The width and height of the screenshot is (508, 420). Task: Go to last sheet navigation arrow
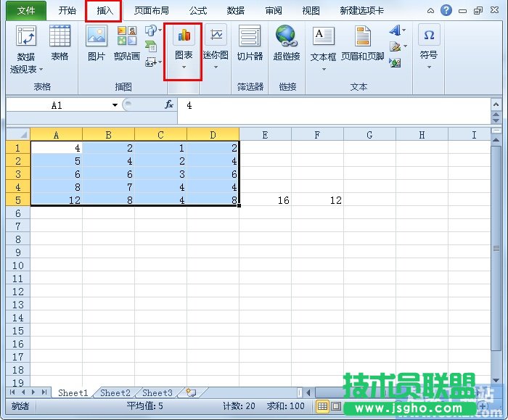click(x=44, y=392)
